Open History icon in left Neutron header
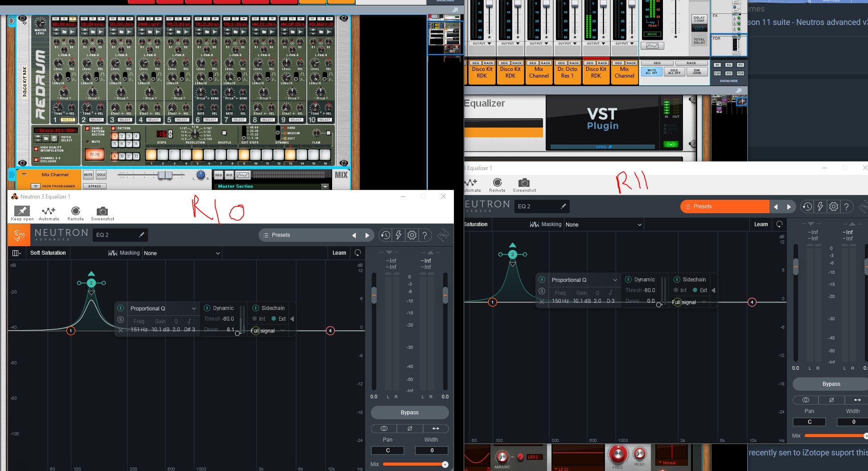Image resolution: width=868 pixels, height=471 pixels. click(385, 235)
